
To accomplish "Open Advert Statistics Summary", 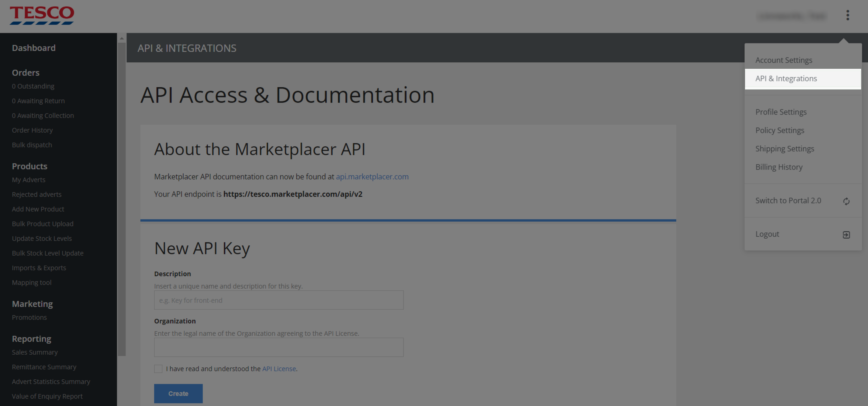I will (x=51, y=382).
